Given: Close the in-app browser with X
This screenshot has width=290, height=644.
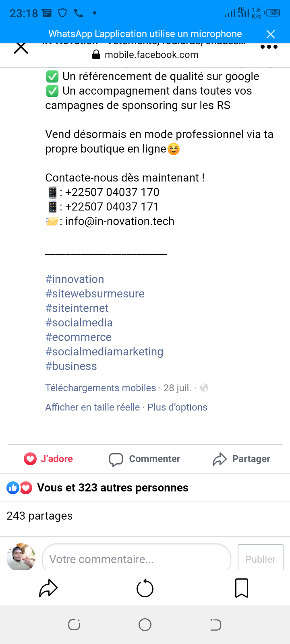Looking at the screenshot, I should (x=21, y=48).
